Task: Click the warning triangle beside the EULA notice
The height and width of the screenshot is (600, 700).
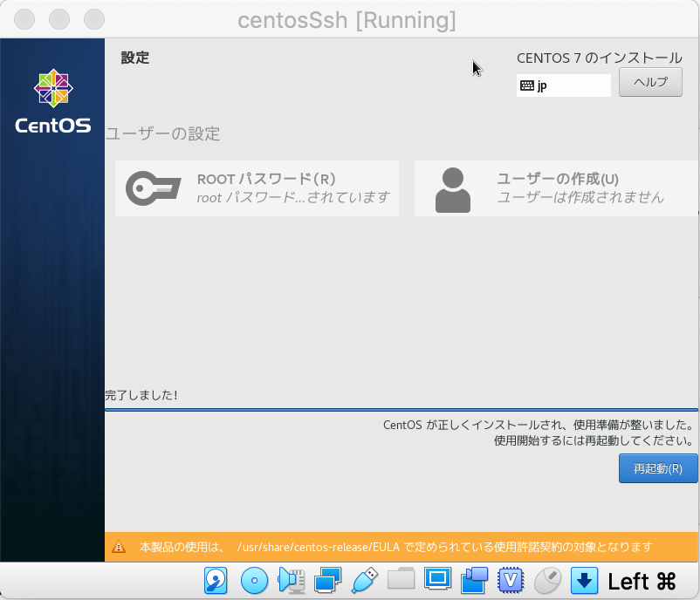Action: coord(120,547)
